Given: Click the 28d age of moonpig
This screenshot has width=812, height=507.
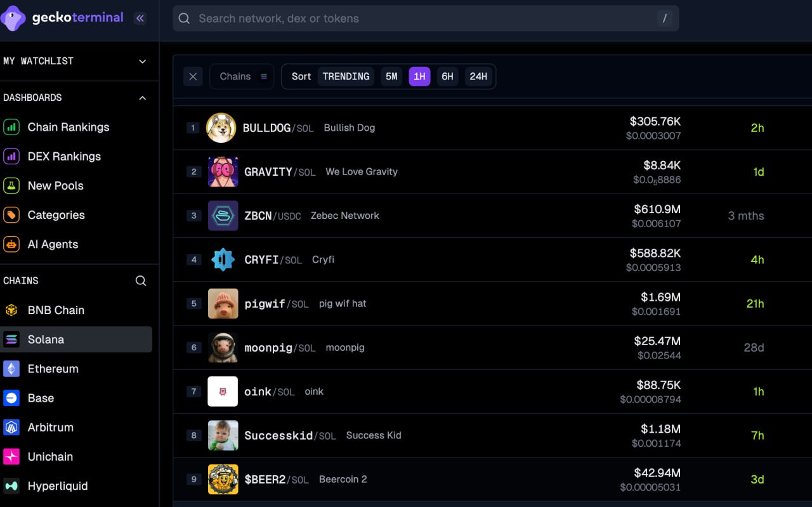Looking at the screenshot, I should click(x=754, y=347).
